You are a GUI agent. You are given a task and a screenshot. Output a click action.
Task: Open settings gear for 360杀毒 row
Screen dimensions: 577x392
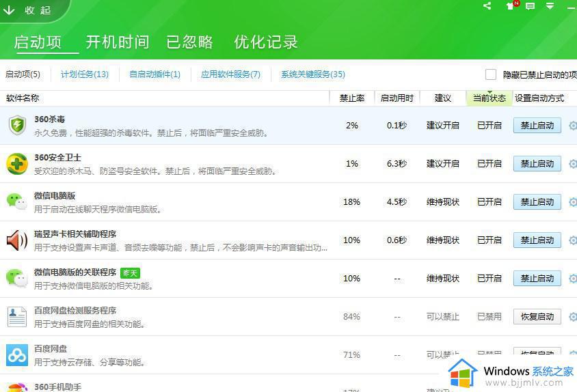(573, 126)
